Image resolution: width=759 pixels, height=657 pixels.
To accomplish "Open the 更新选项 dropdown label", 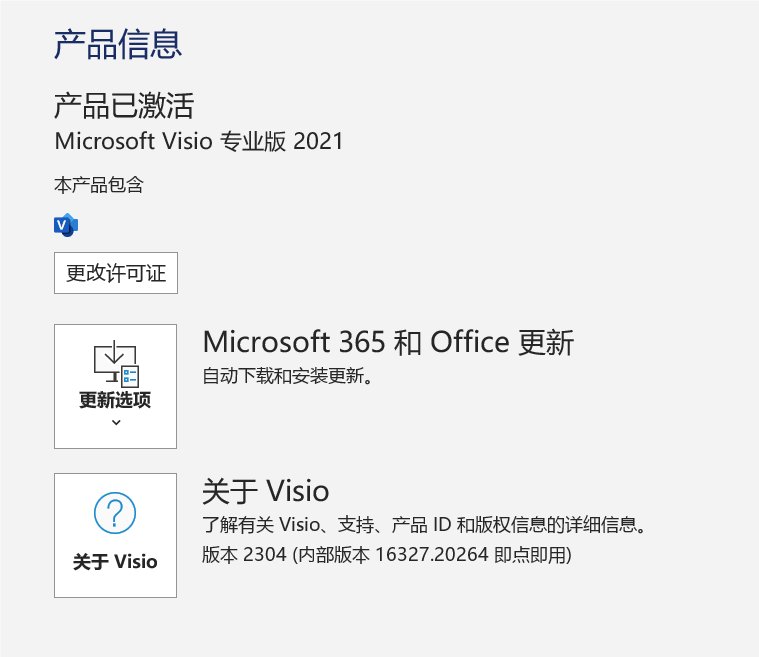I will (115, 400).
